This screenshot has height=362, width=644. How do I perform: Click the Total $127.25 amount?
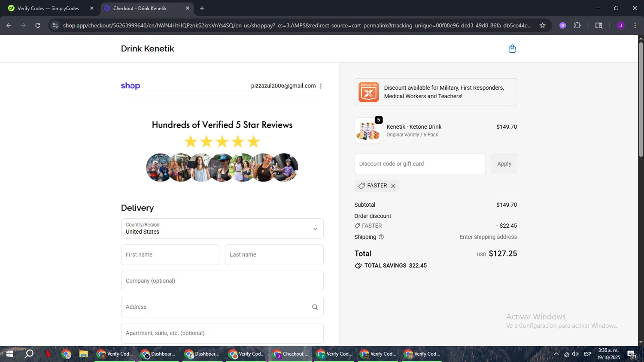tap(503, 253)
